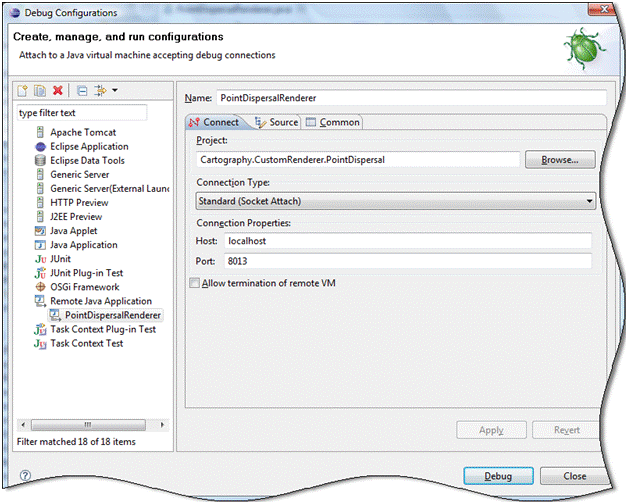
Task: Focus the Name text field
Action: pyautogui.click(x=412, y=98)
